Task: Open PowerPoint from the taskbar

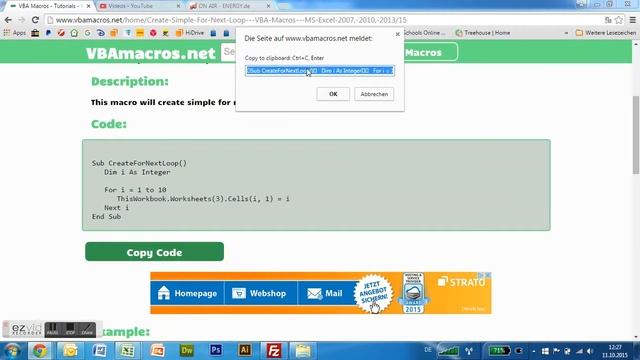Action: click(158, 351)
